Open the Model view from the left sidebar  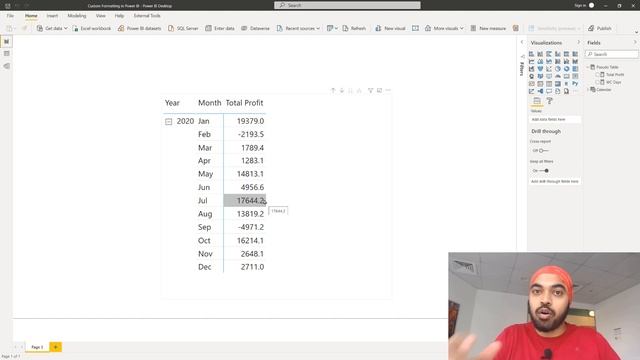pyautogui.click(x=7, y=66)
